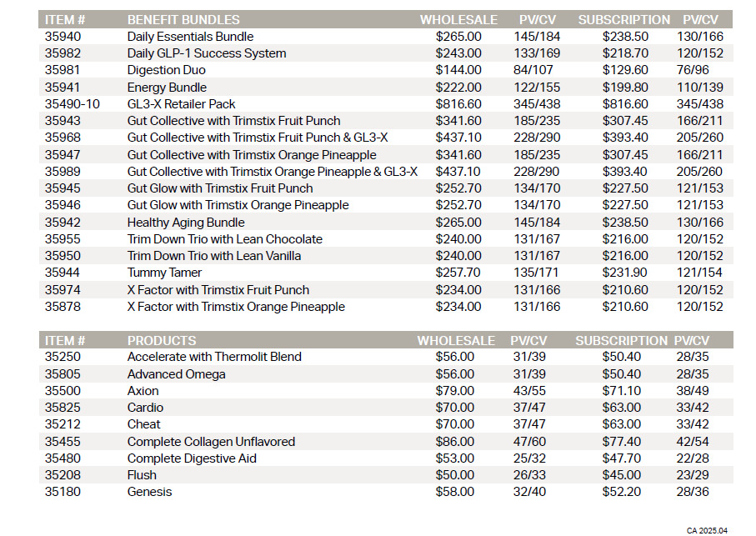Viewport: 756px width, 536px height.
Task: Click GL3-X Retailer Pack subscription PV/CV 345/438
Action: click(x=699, y=104)
